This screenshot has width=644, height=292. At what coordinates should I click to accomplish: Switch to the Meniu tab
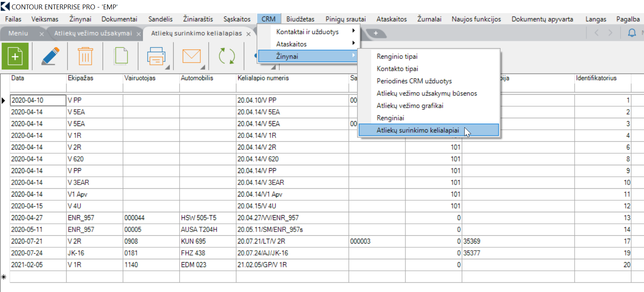tap(18, 33)
